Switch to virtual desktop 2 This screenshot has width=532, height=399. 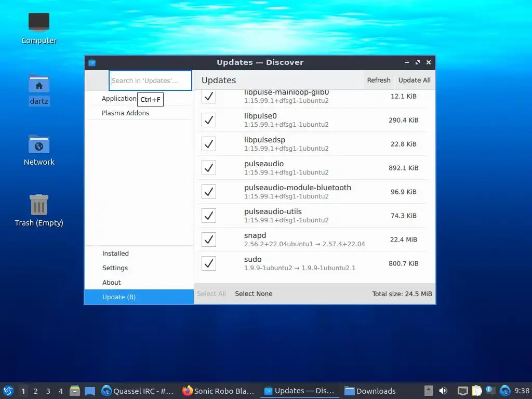click(36, 391)
